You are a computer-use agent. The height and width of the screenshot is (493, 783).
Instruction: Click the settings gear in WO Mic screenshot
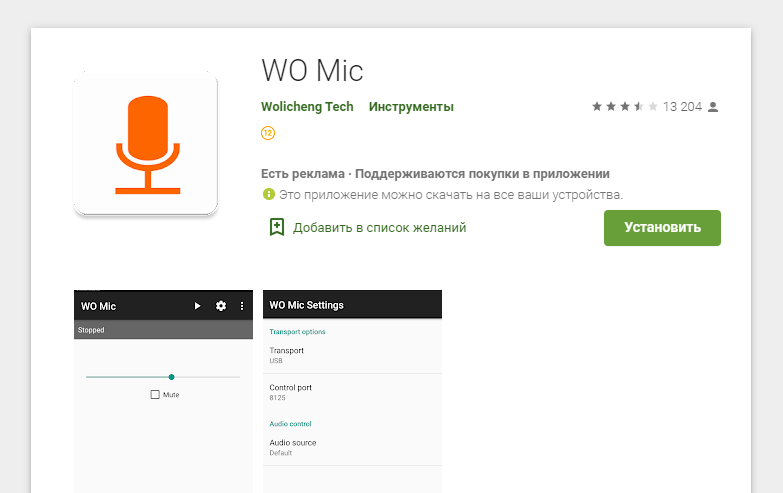pyautogui.click(x=221, y=306)
